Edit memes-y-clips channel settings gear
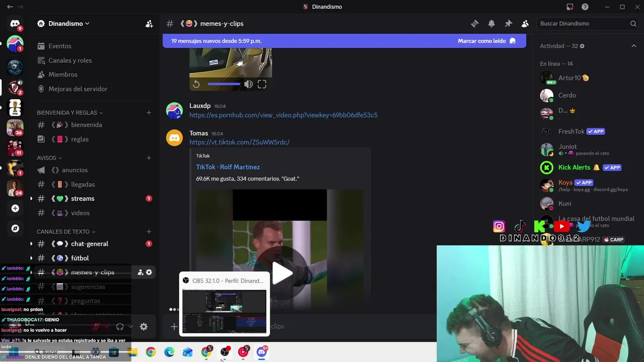644x362 pixels. 149,272
